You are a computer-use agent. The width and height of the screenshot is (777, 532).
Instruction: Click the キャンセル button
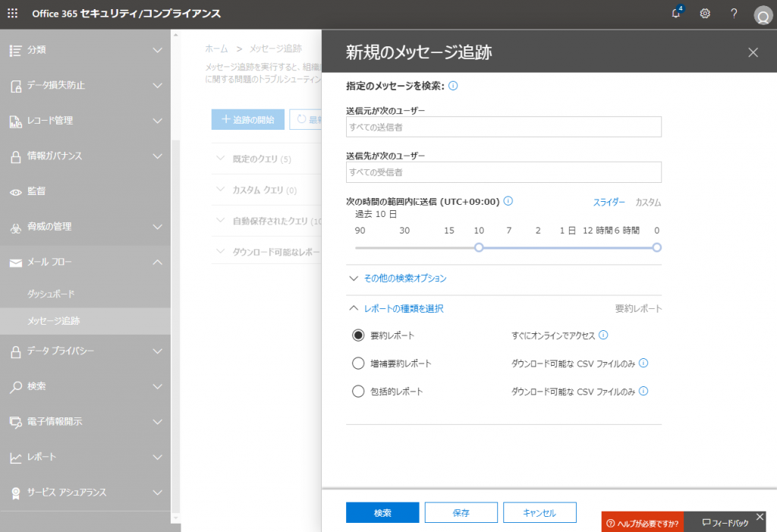[x=539, y=513]
